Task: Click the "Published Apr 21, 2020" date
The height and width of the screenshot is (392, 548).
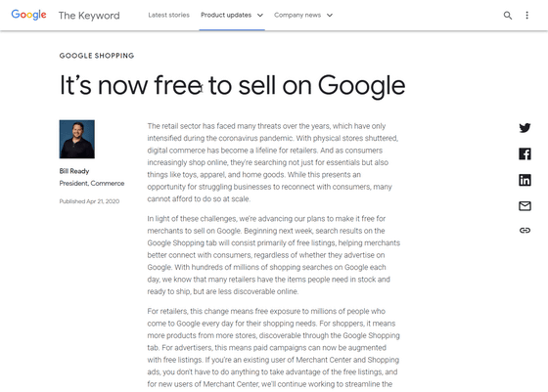Action: pyautogui.click(x=89, y=201)
